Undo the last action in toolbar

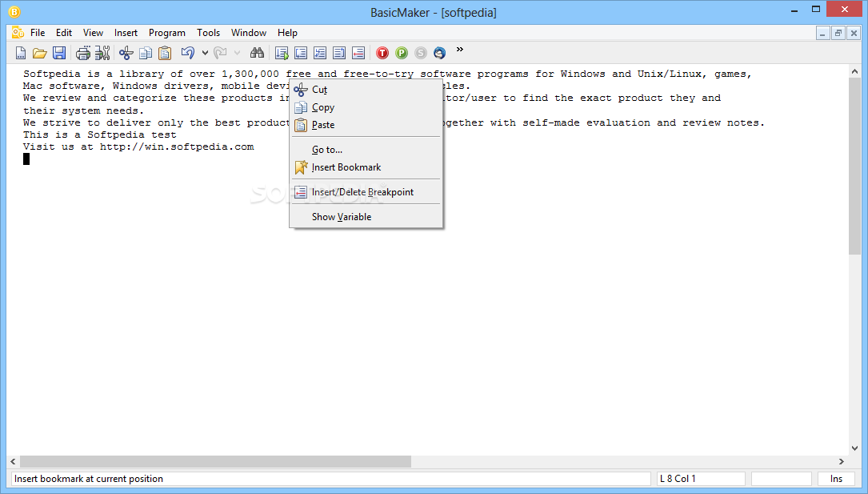click(x=188, y=53)
